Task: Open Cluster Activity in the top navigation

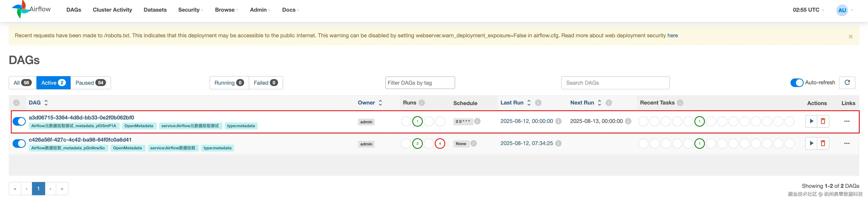Action: point(112,10)
